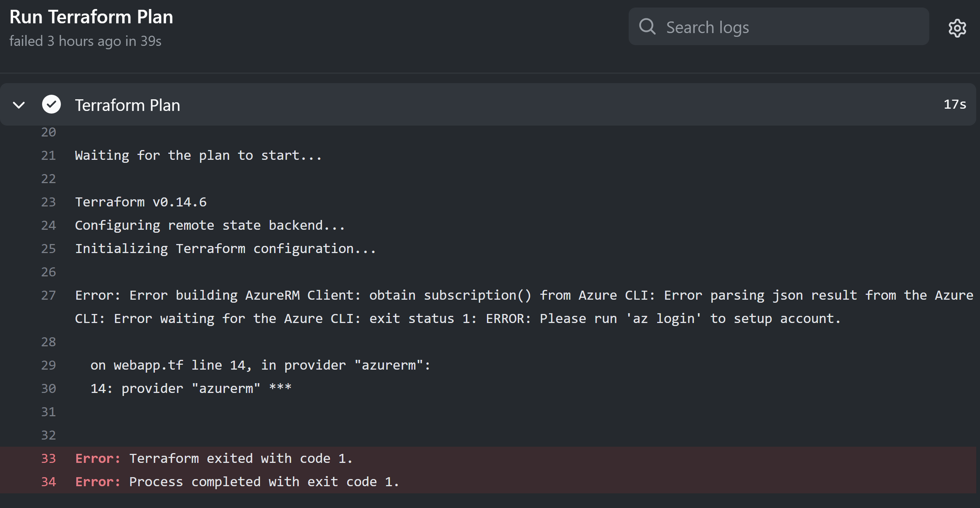The width and height of the screenshot is (980, 508).
Task: Click line number 22 link
Action: 48,179
